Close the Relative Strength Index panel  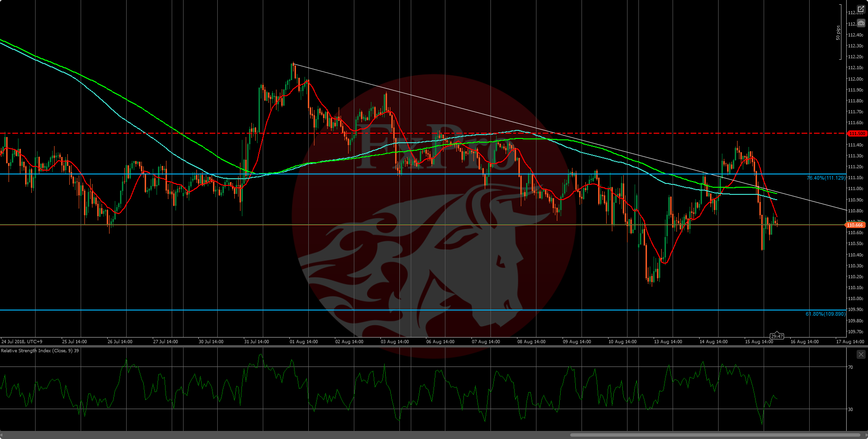pyautogui.click(x=861, y=355)
